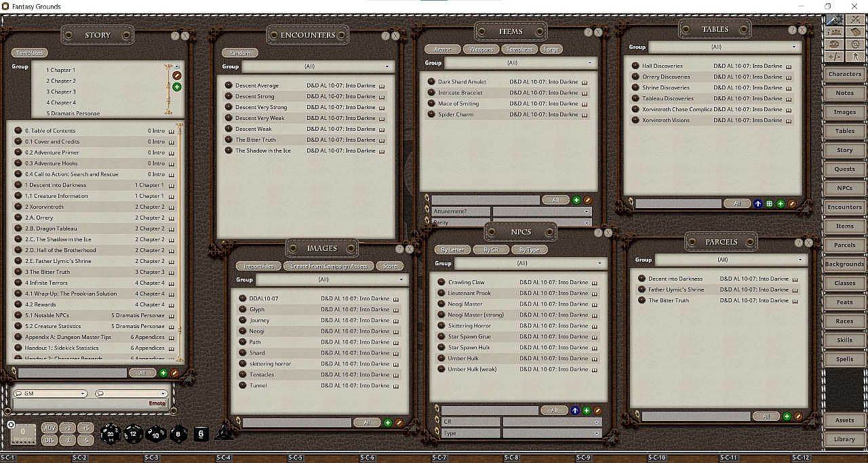Toggle the ADV advantage button
Screen dimensions: 868x463
pyautogui.click(x=50, y=428)
